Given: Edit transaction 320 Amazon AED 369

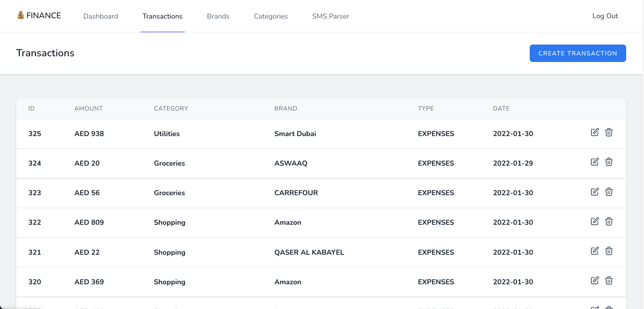Looking at the screenshot, I should pyautogui.click(x=595, y=280).
